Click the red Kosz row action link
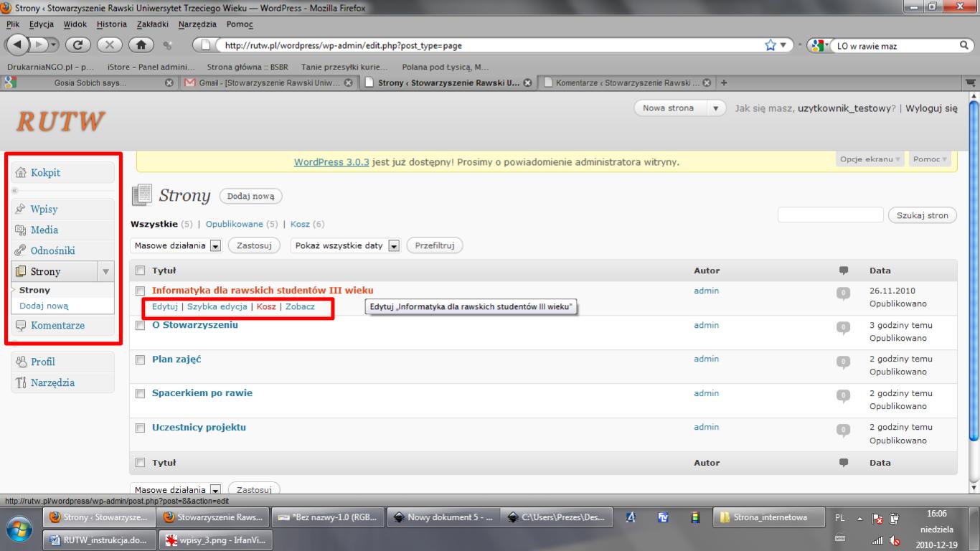The image size is (980, 551). [x=266, y=306]
